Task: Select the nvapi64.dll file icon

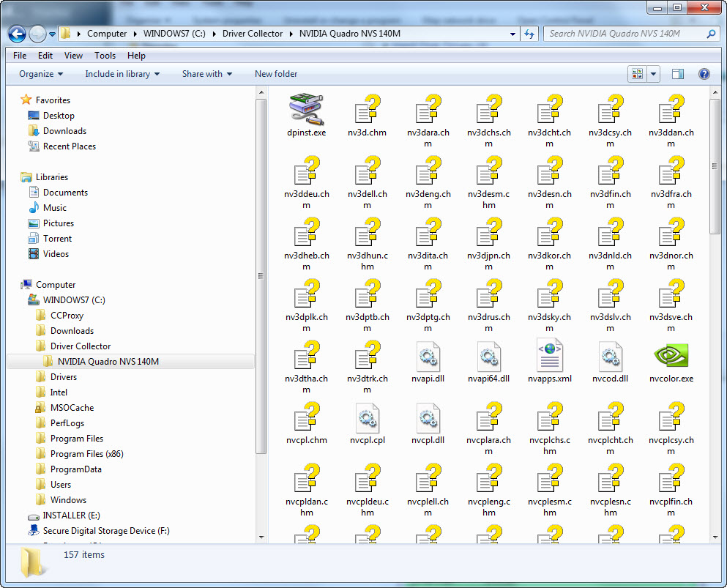Action: (488, 356)
